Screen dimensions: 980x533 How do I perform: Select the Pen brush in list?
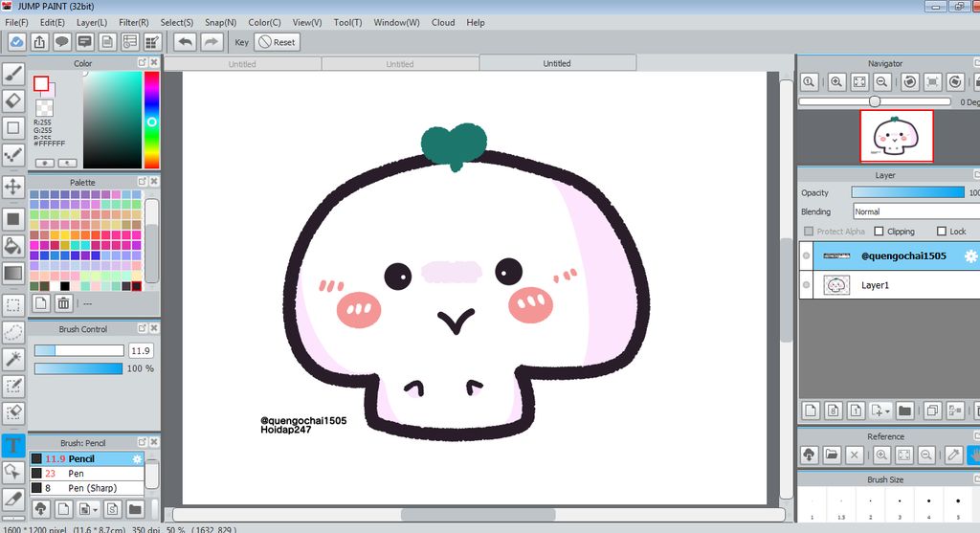point(87,474)
